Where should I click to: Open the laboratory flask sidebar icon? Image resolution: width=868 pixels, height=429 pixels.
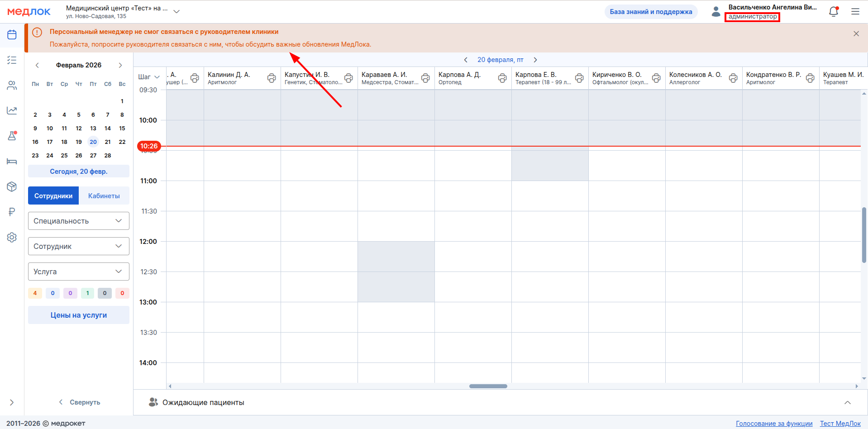point(12,136)
